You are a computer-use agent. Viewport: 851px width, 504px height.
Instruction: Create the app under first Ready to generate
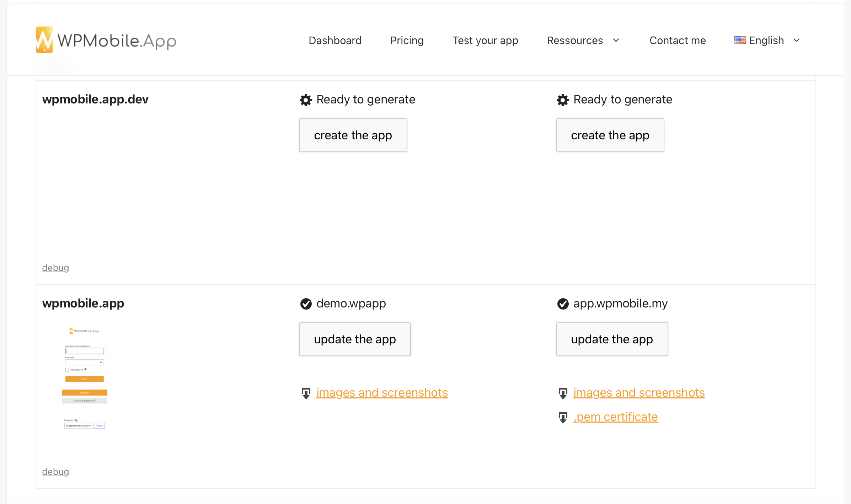pyautogui.click(x=353, y=135)
